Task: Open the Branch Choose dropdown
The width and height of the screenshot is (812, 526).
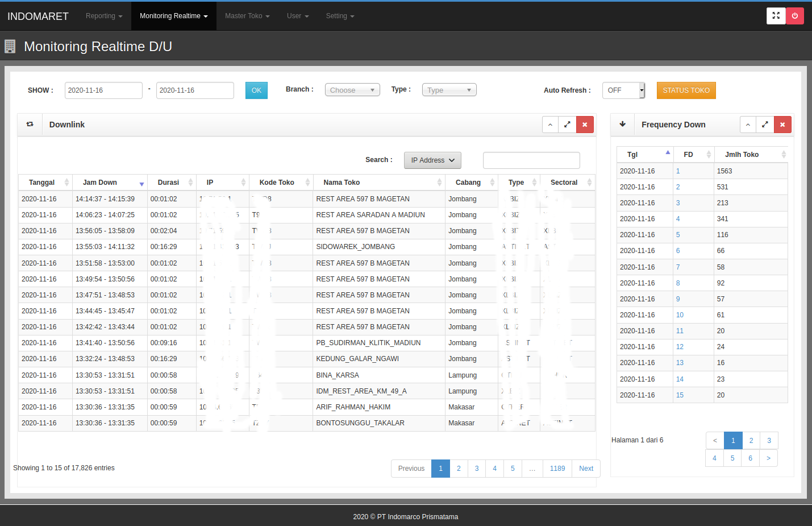Action: coord(352,90)
